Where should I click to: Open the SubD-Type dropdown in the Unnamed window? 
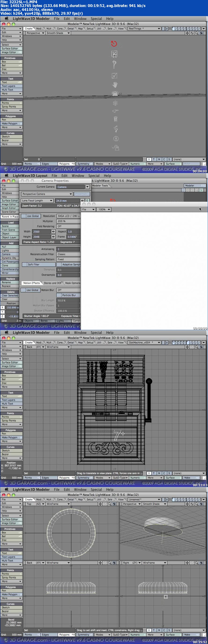tap(120, 635)
